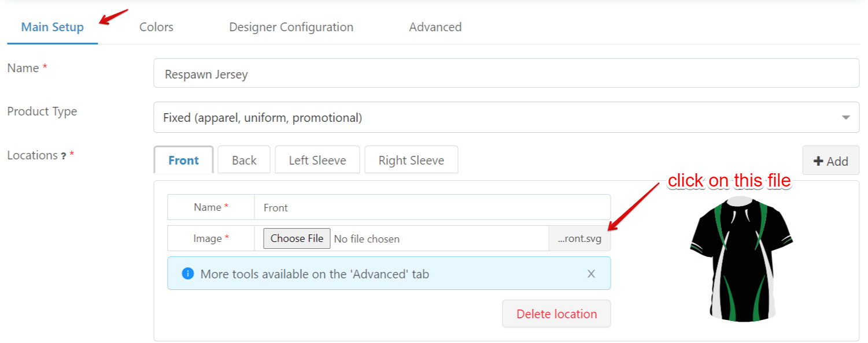Image resolution: width=868 pixels, height=343 pixels.
Task: Click the blue info icon in the alert
Action: point(187,274)
